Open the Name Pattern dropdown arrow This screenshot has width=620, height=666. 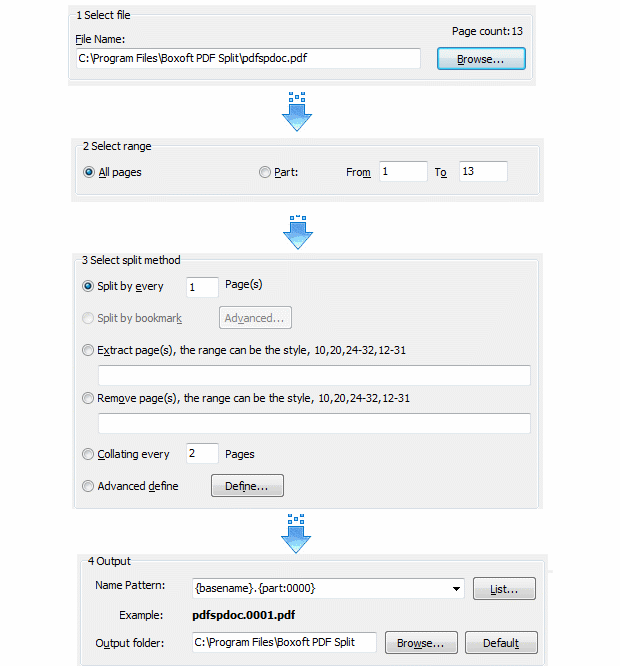[456, 589]
